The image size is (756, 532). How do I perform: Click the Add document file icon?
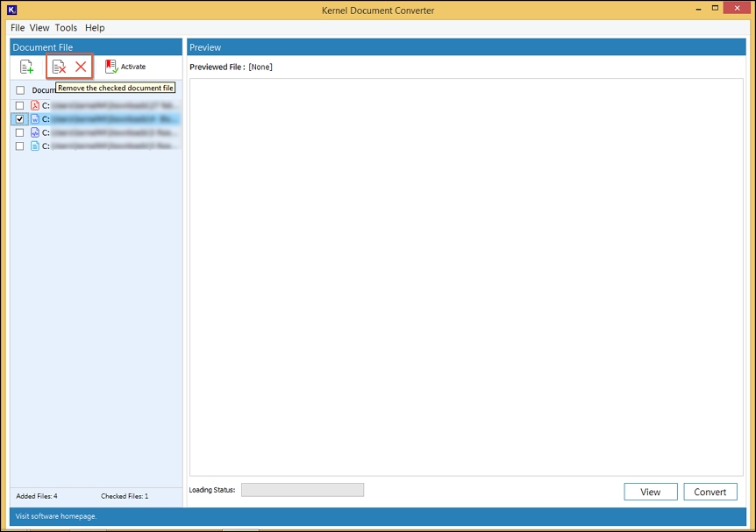pyautogui.click(x=26, y=67)
